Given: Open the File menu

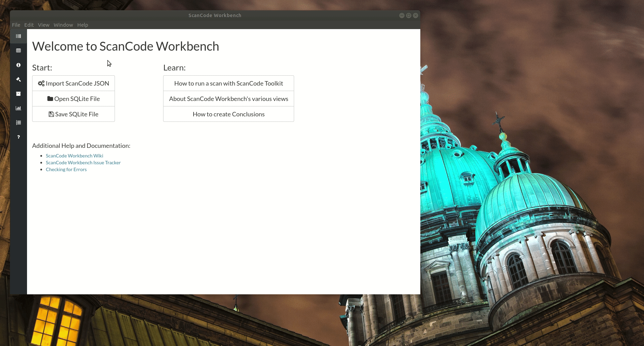Looking at the screenshot, I should tap(16, 25).
